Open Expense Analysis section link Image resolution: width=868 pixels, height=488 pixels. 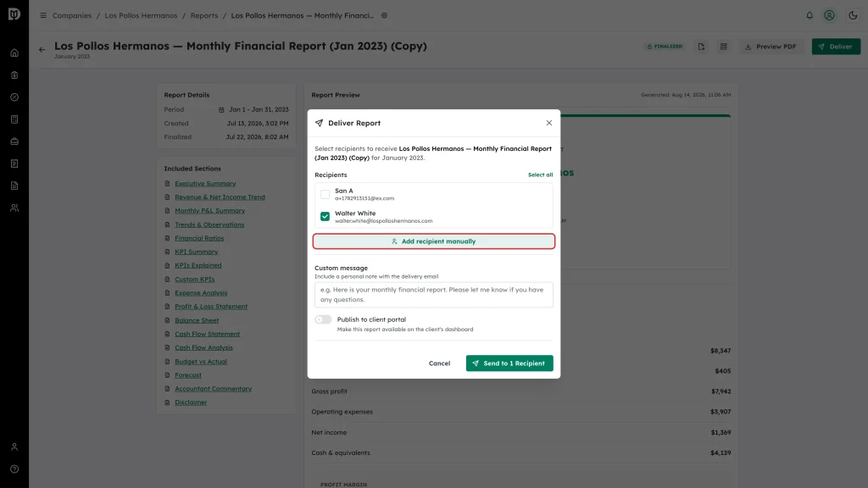[x=201, y=292]
